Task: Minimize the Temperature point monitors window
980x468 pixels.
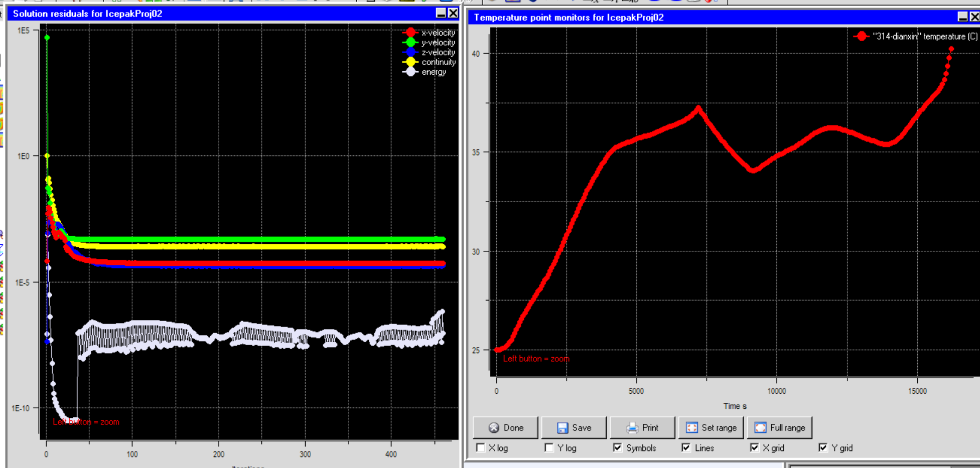Action: 963,18
